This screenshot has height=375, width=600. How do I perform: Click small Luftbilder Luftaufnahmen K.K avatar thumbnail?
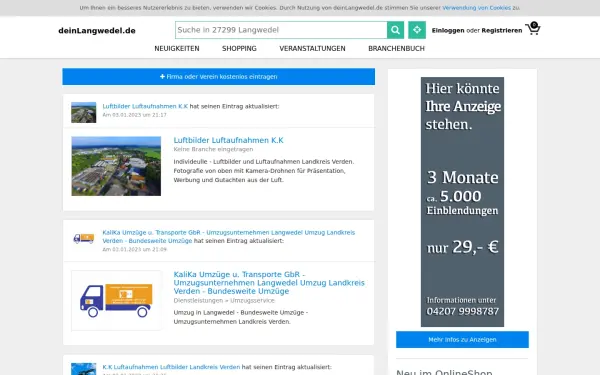tap(83, 112)
